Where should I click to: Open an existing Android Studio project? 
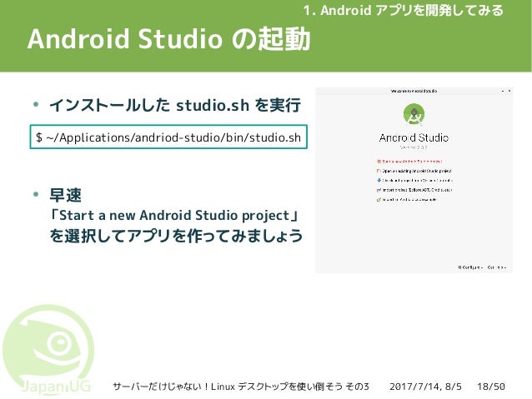click(x=414, y=171)
